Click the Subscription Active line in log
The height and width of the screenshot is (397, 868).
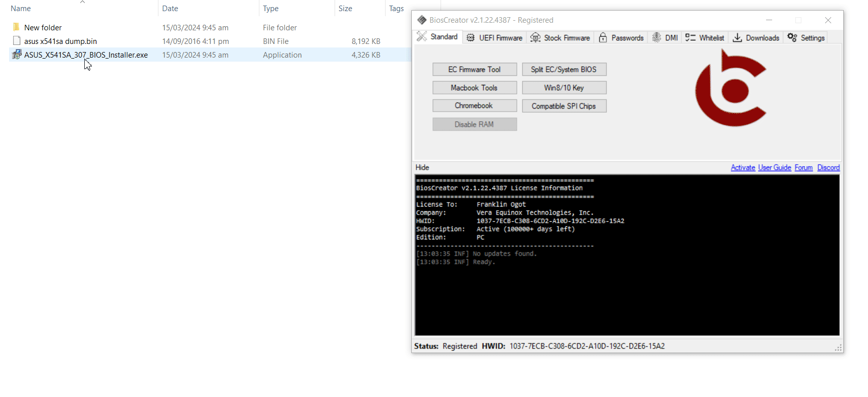pos(495,229)
